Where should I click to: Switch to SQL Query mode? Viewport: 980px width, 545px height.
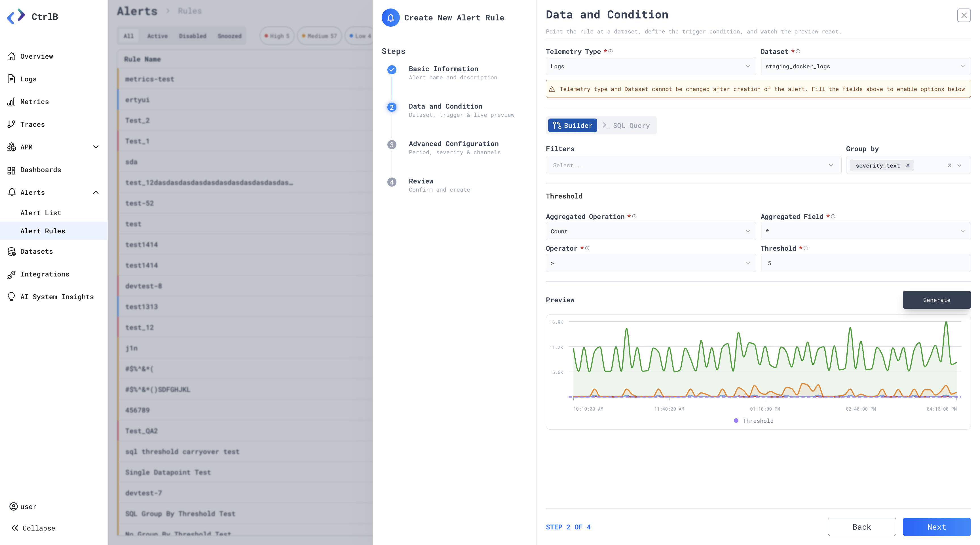626,125
